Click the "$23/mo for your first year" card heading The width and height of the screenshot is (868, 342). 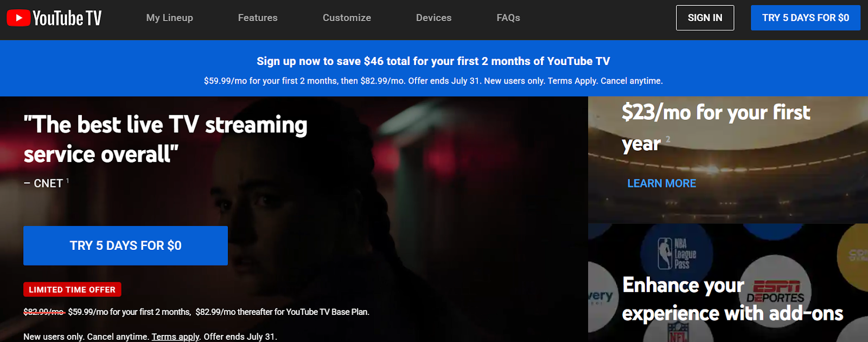(716, 128)
